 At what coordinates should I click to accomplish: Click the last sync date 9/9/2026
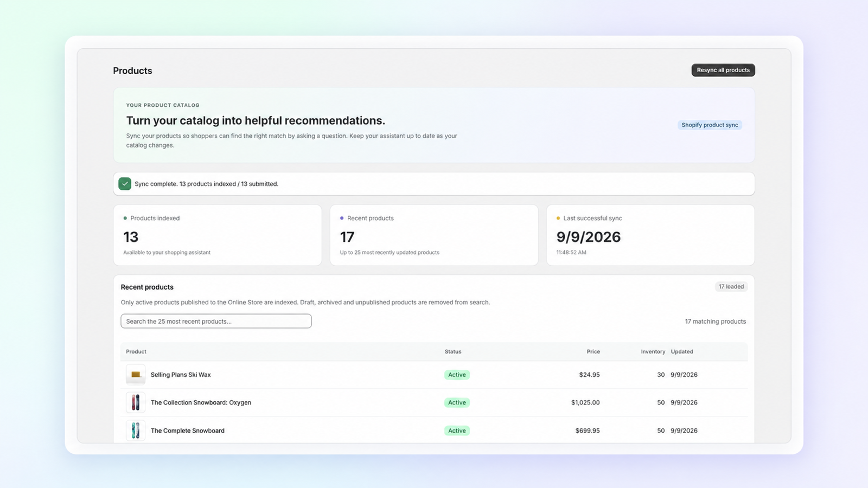click(x=589, y=237)
